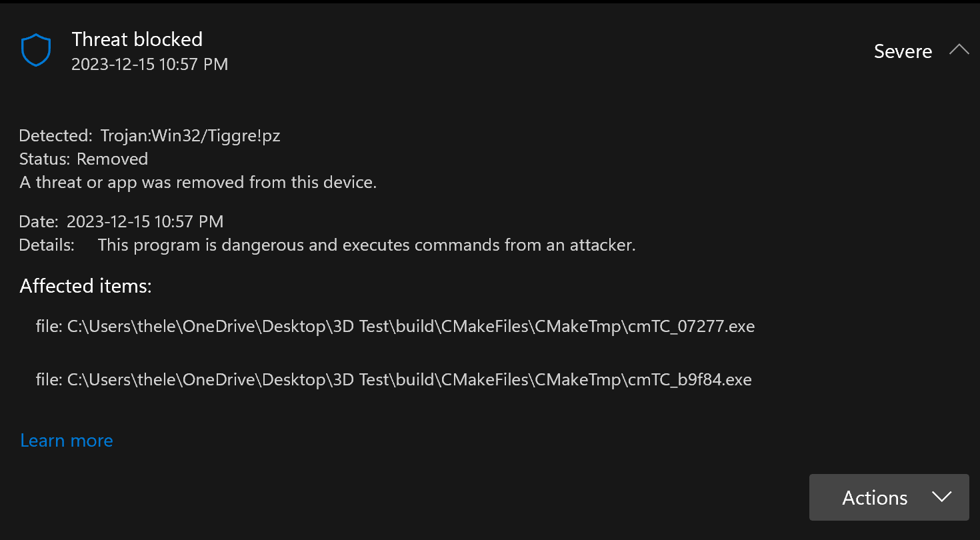This screenshot has width=980, height=540.
Task: Click the Trojan:Win32/Tiggre!pz threat name
Action: tap(190, 136)
